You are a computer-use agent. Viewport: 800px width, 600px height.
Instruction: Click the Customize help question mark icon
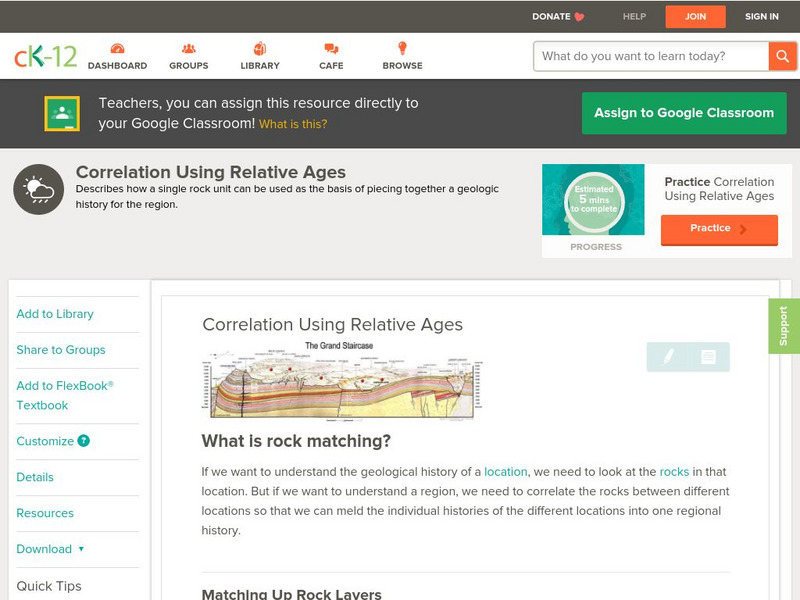point(84,441)
